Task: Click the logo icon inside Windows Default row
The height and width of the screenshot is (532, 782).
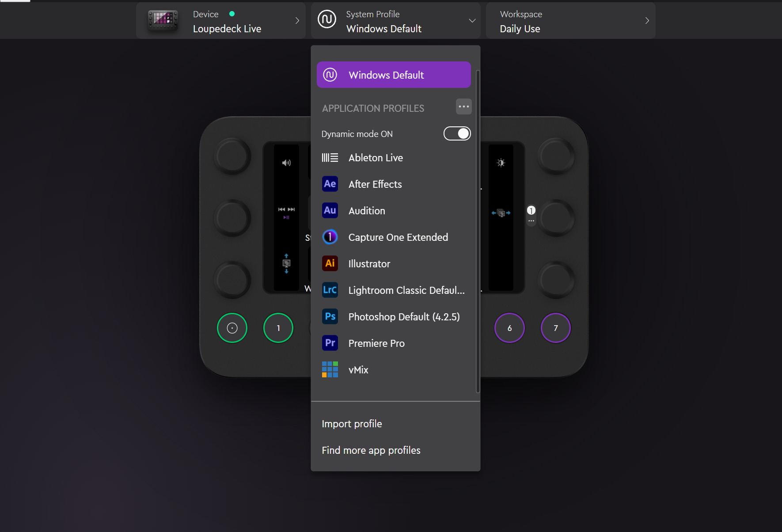Action: coord(330,75)
